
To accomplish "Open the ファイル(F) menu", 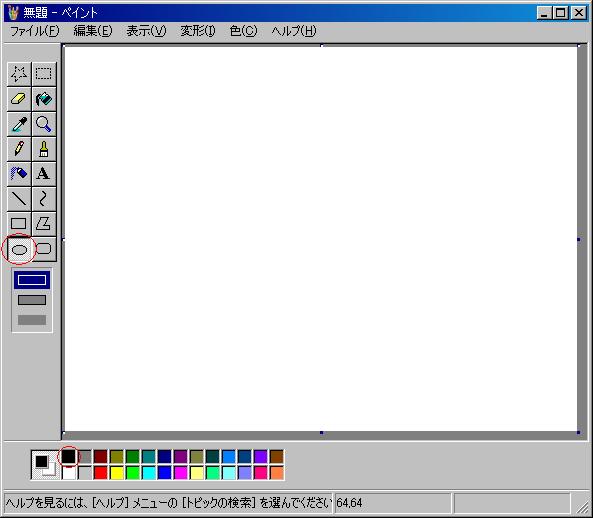I will pos(34,31).
